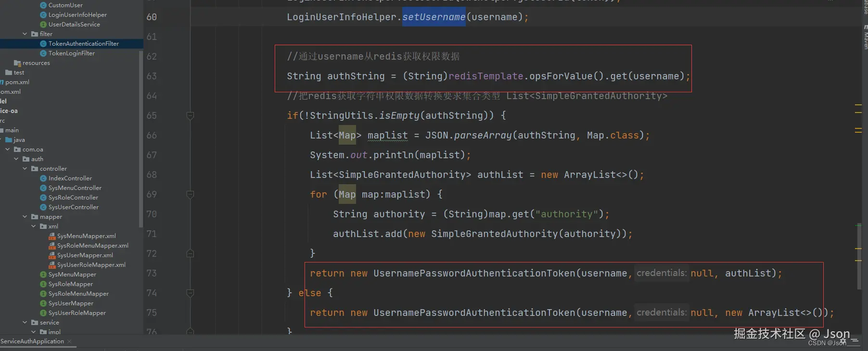Open LoginUserInfoHelper in the project tree
Screen dimensions: 868x351
[x=77, y=15]
